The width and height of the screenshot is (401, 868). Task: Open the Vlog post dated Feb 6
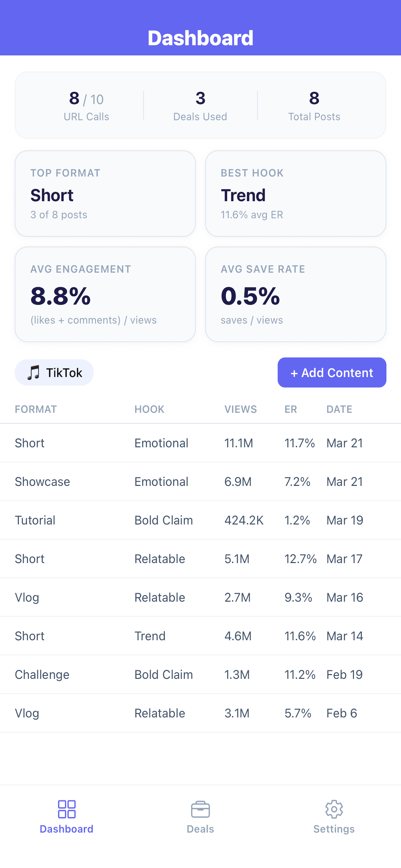coord(200,713)
